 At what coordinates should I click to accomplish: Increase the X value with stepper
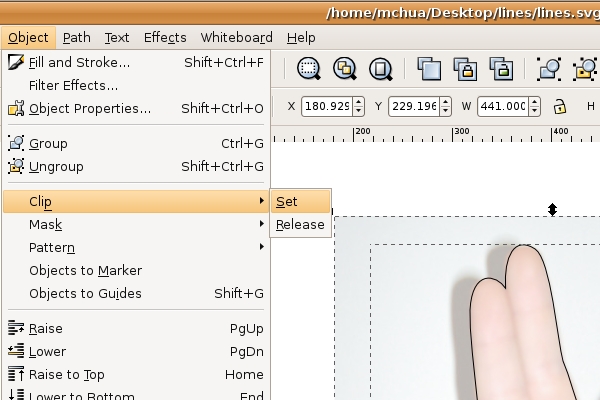click(x=359, y=102)
